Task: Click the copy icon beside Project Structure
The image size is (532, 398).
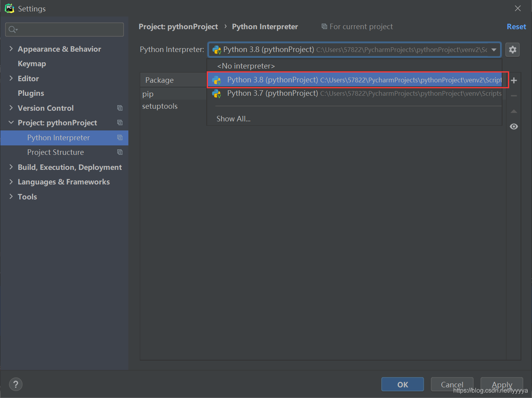Action: (120, 152)
